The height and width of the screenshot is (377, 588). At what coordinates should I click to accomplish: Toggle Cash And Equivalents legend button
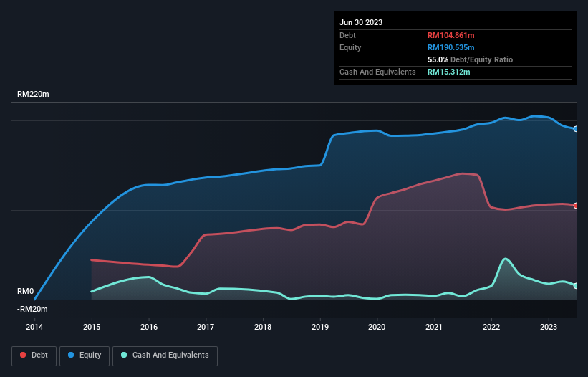point(165,355)
